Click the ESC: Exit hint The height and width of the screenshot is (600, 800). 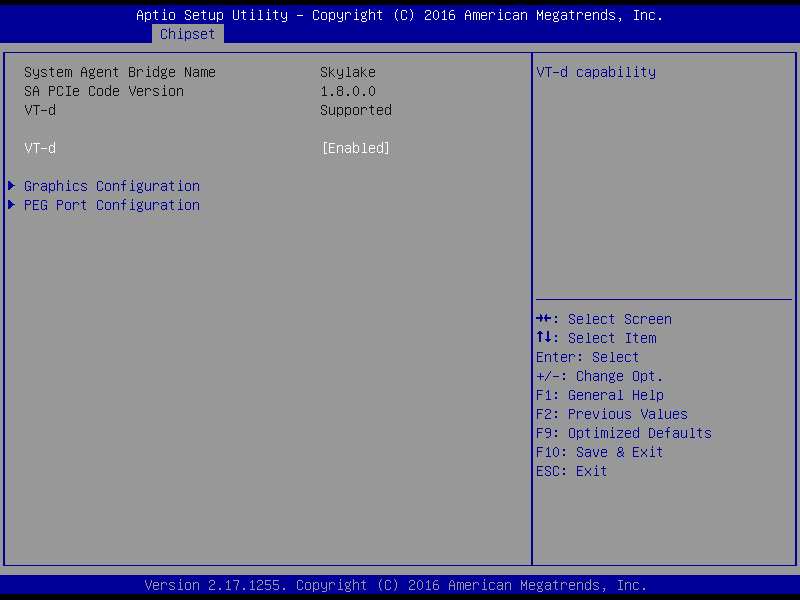coord(571,471)
